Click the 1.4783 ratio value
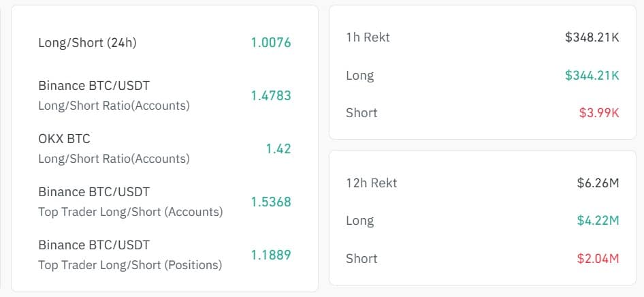The image size is (644, 297). [271, 96]
